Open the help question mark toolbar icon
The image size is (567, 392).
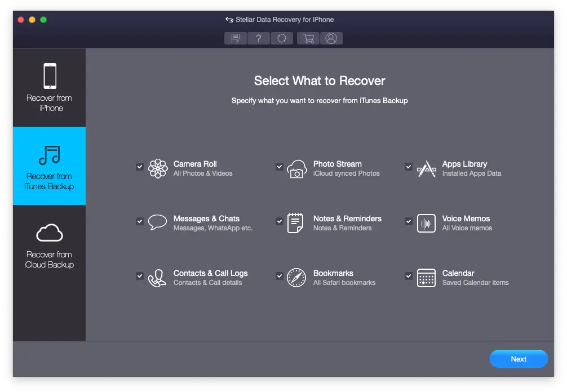pos(259,38)
